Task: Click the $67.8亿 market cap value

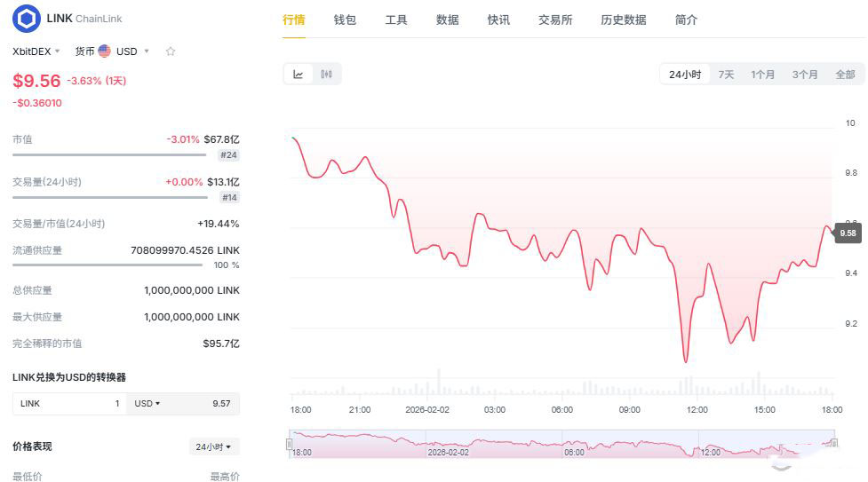Action: tap(221, 139)
